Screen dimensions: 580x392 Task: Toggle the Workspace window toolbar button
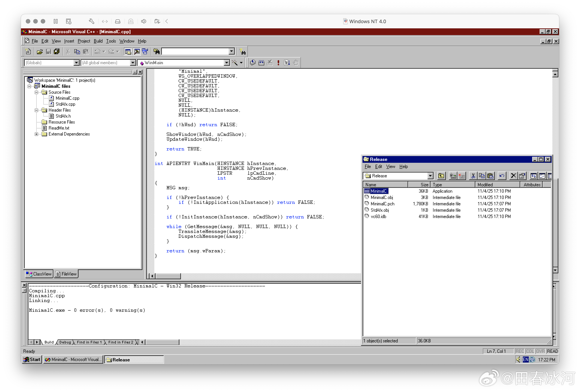128,52
